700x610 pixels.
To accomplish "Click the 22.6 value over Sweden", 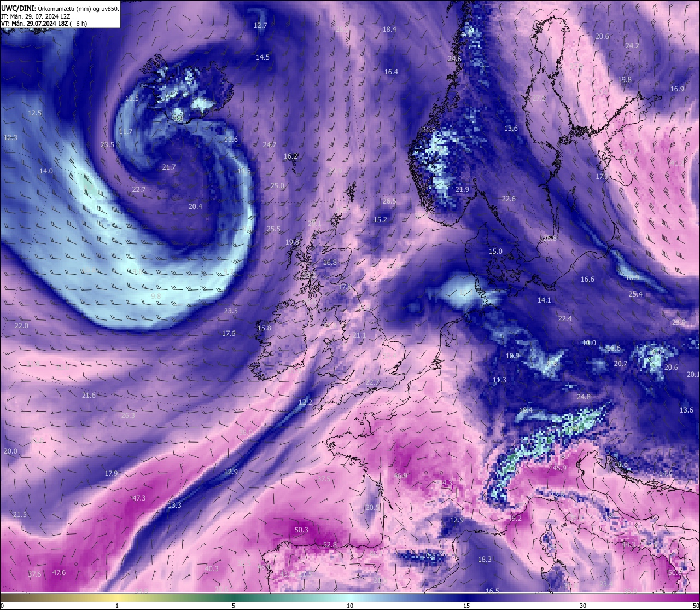I will (x=509, y=199).
